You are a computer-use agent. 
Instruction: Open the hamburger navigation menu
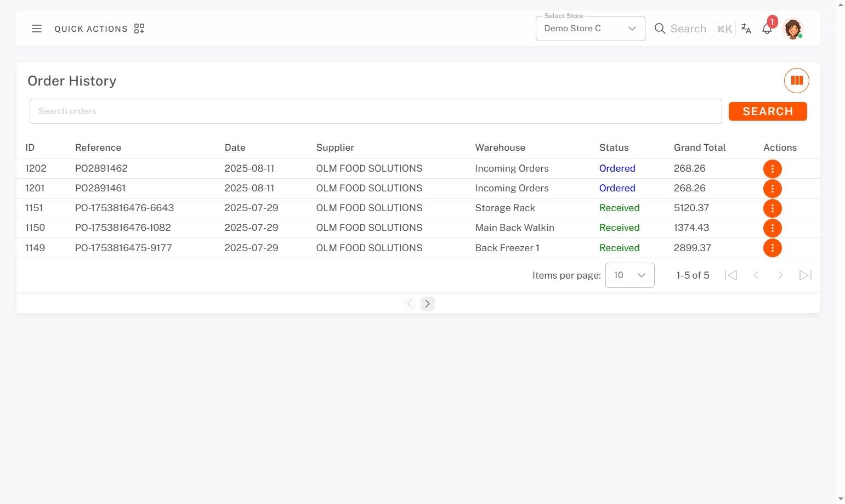point(37,29)
